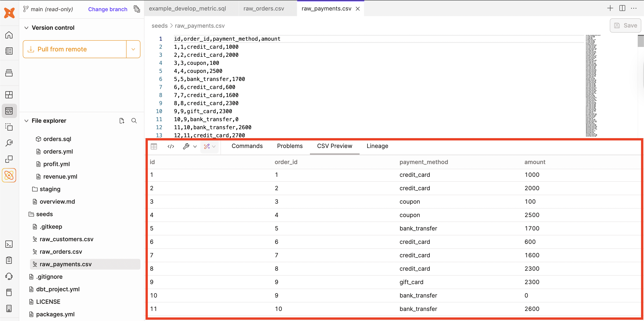This screenshot has width=644, height=321.
Task: Open the Pull from remote dropdown arrow
Action: click(x=133, y=49)
